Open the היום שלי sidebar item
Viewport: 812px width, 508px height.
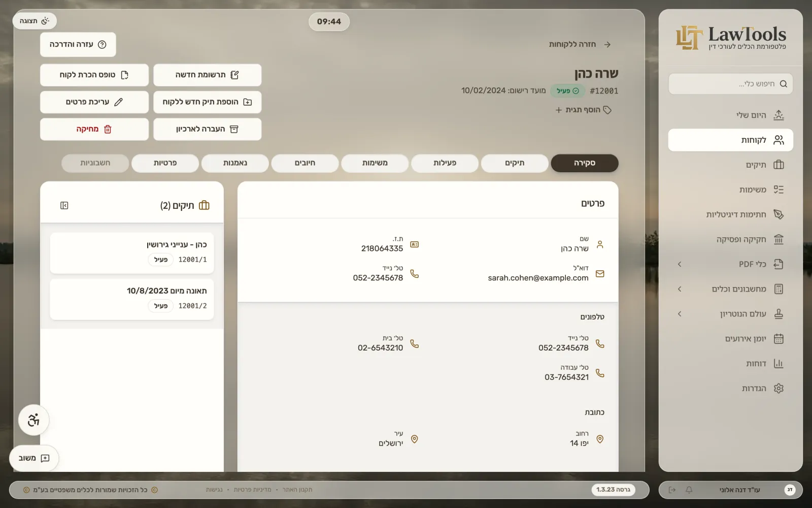[x=731, y=115]
